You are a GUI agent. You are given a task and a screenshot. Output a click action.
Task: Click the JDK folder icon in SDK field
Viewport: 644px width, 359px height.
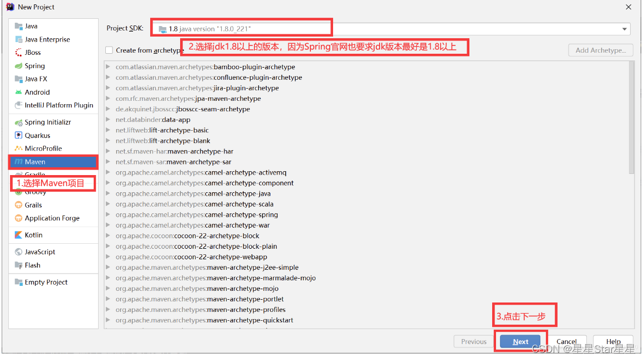coord(162,29)
